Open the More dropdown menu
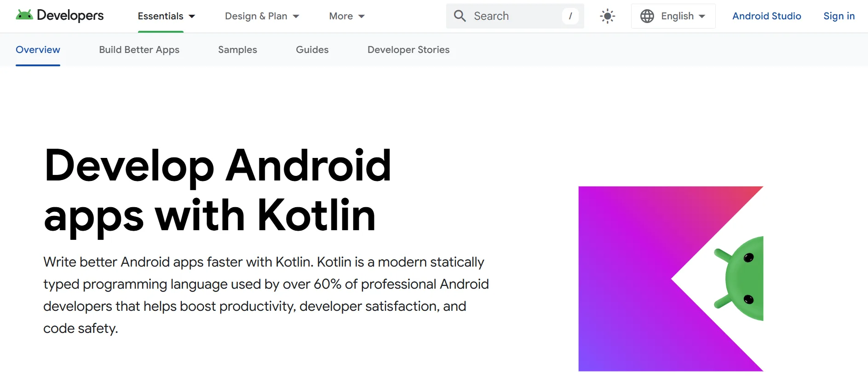Image resolution: width=868 pixels, height=378 pixels. [347, 16]
